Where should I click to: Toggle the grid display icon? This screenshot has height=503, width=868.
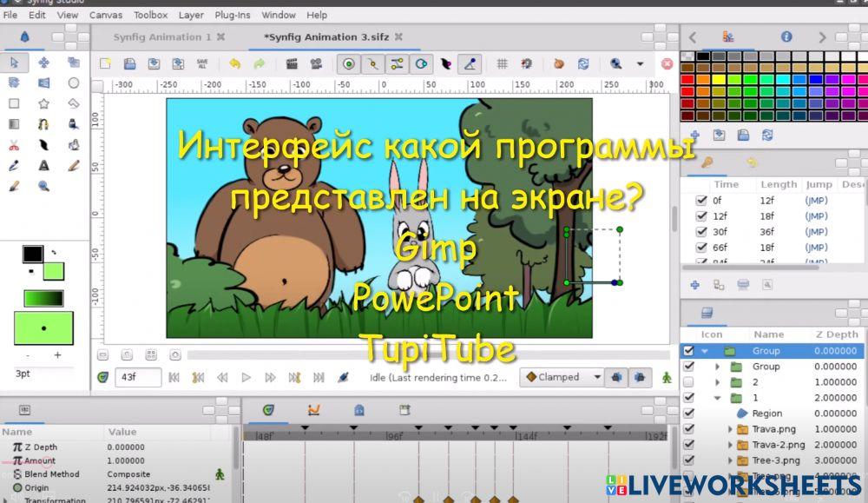point(502,63)
